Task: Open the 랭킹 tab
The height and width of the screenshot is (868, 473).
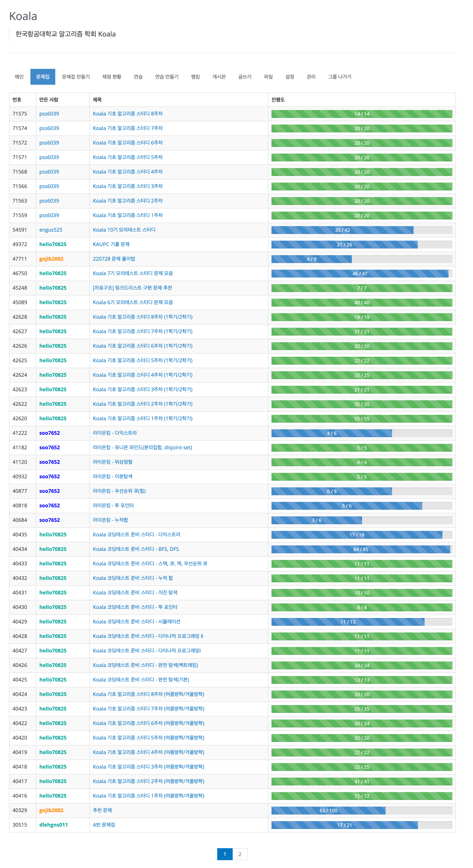Action: point(195,77)
